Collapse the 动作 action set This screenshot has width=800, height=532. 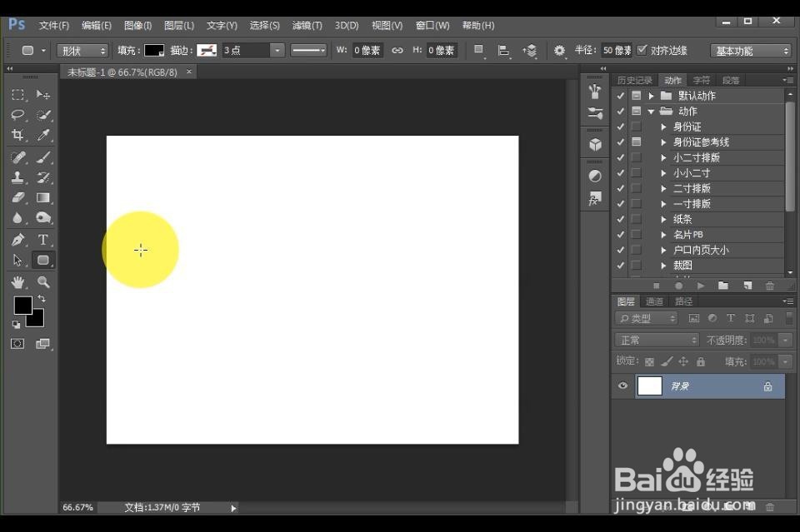pos(651,111)
